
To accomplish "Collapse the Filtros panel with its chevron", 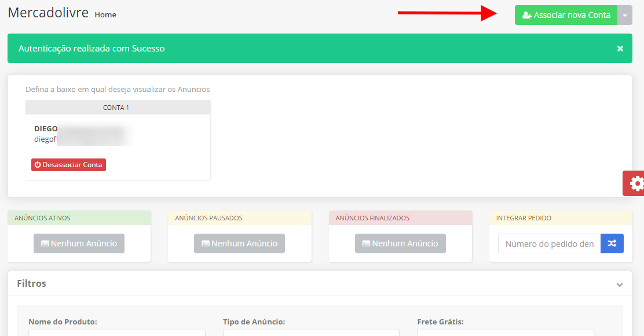I will tap(620, 285).
